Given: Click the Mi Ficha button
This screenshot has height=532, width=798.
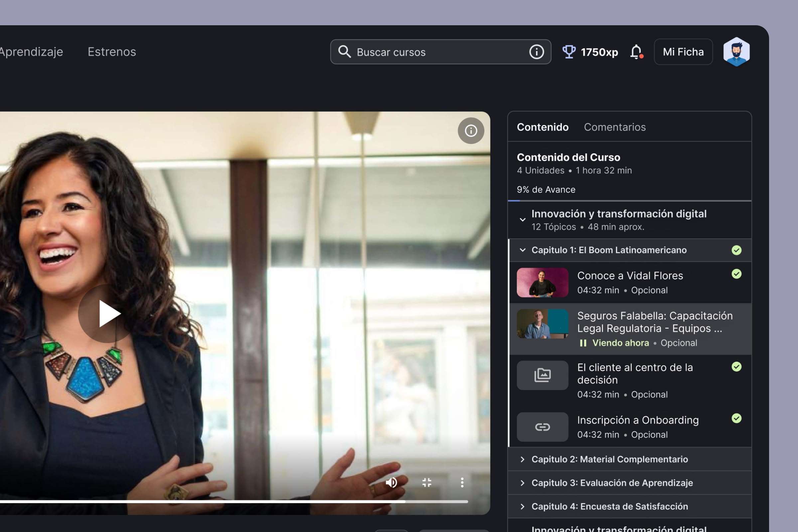Looking at the screenshot, I should click(683, 52).
